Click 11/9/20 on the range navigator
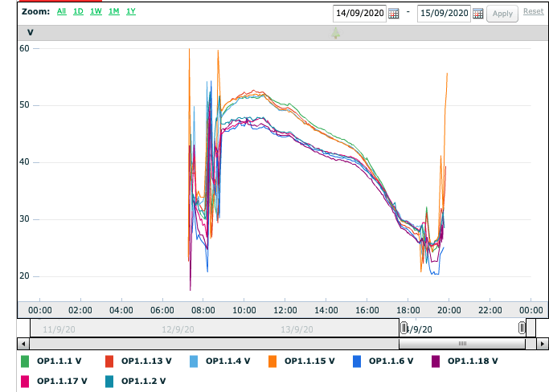The width and height of the screenshot is (549, 392). pyautogui.click(x=59, y=329)
